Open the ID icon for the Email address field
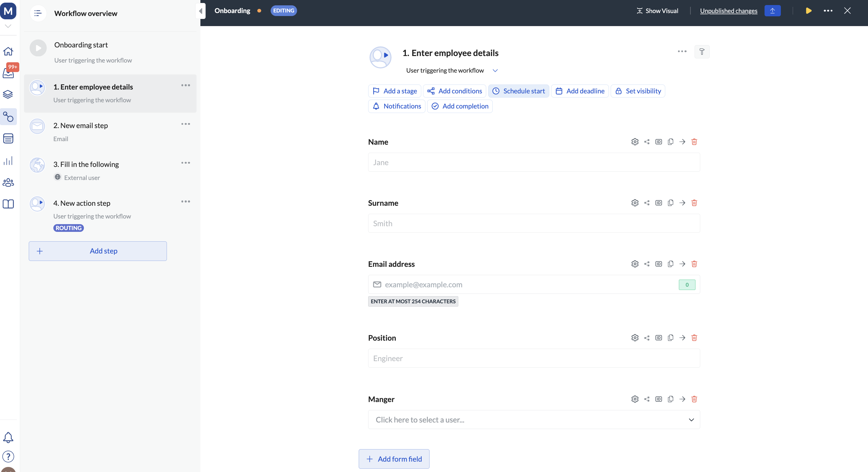Screen dimensions: 868x472 [659, 264]
